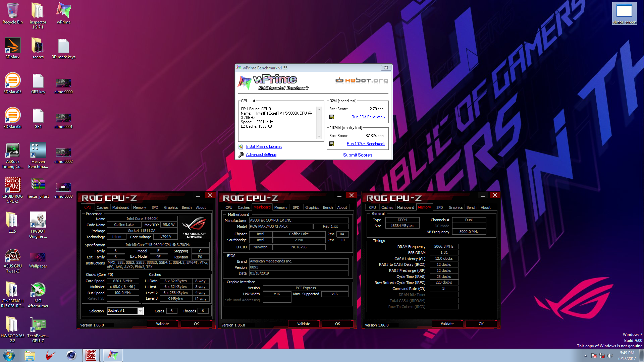This screenshot has height=362, width=644.
Task: Launch the Heaven Benchmark shortcut
Action: coord(38,156)
